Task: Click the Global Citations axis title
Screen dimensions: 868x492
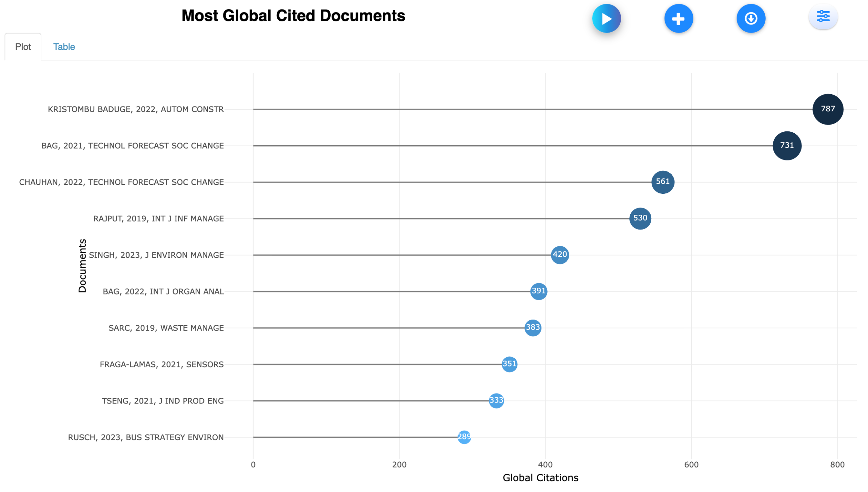Action: [x=540, y=478]
